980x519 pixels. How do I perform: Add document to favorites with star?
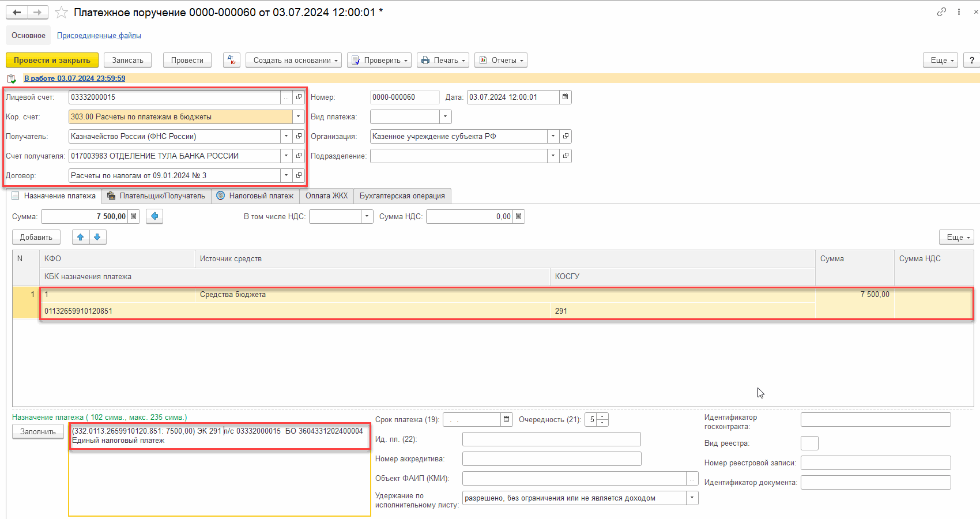click(61, 12)
